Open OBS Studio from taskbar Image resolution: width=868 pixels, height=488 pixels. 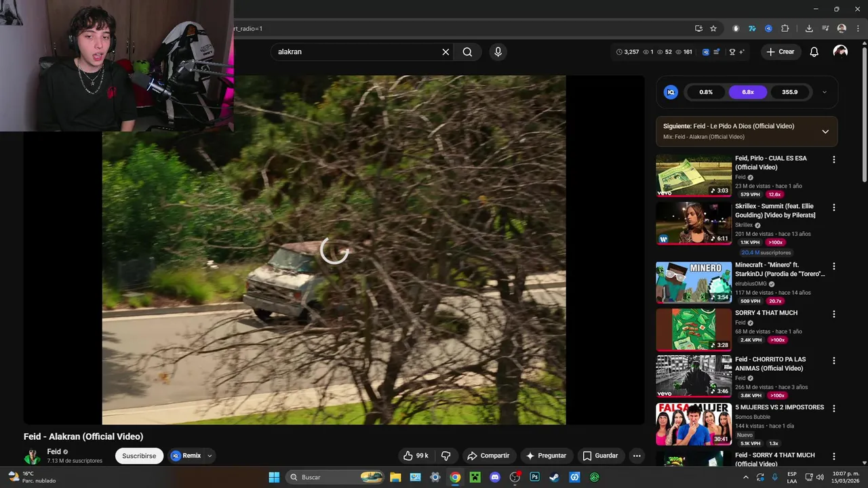[515, 477]
